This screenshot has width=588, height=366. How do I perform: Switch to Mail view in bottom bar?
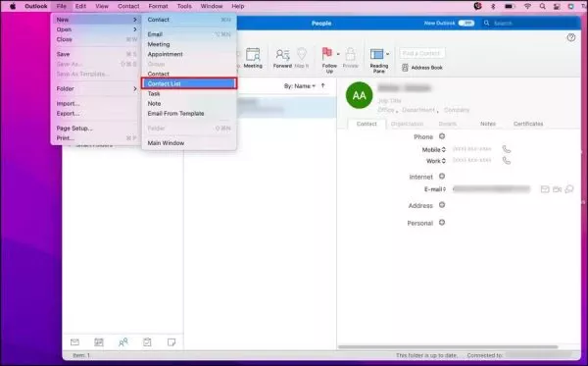[74, 342]
